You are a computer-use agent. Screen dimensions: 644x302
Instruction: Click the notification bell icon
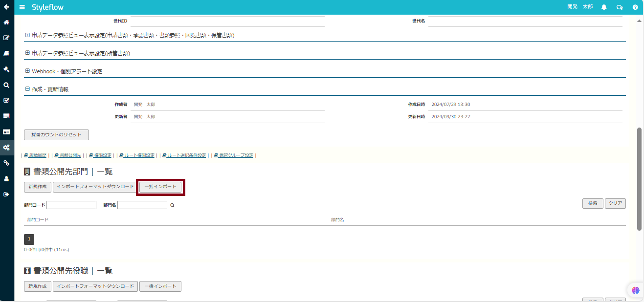pos(604,7)
